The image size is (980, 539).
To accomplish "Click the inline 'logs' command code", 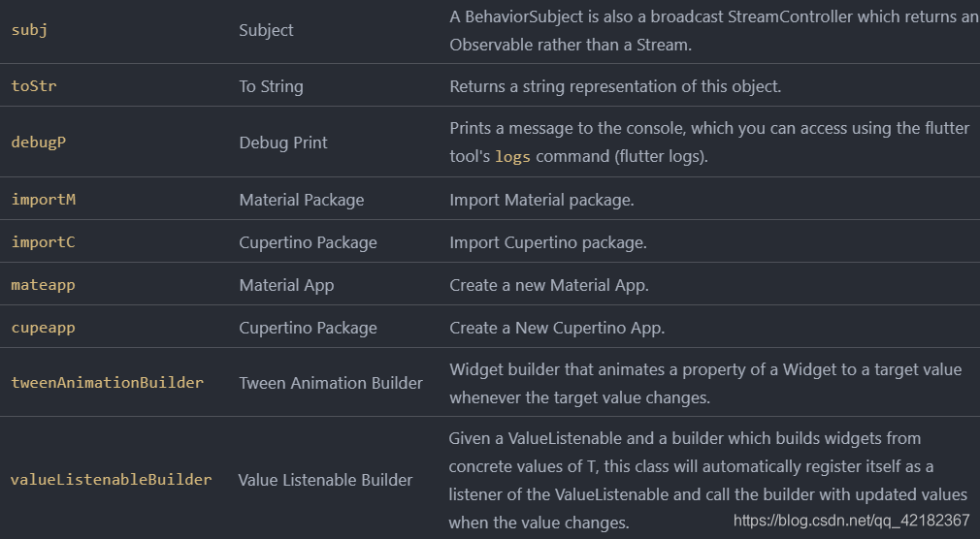I will 512,157.
